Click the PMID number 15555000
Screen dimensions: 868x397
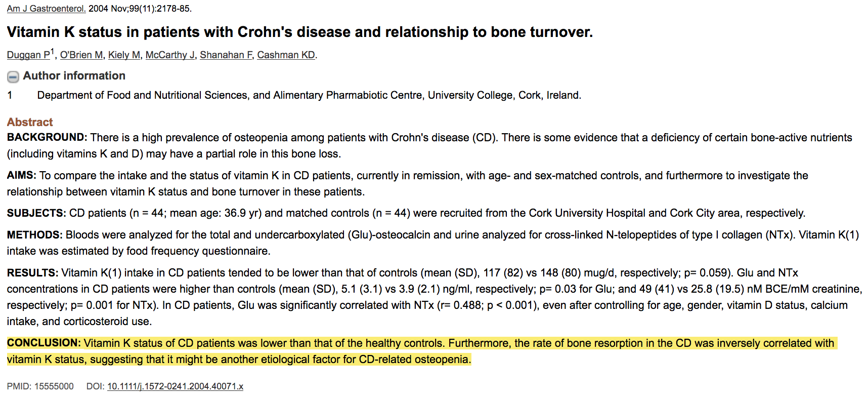click(54, 386)
